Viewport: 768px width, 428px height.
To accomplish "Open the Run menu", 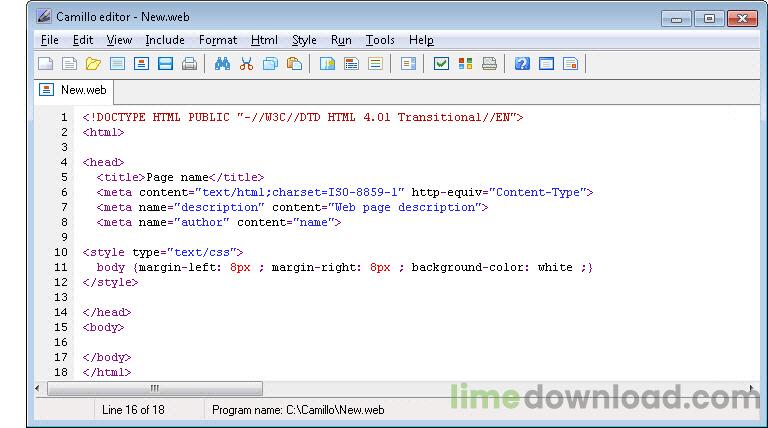I will (x=341, y=40).
